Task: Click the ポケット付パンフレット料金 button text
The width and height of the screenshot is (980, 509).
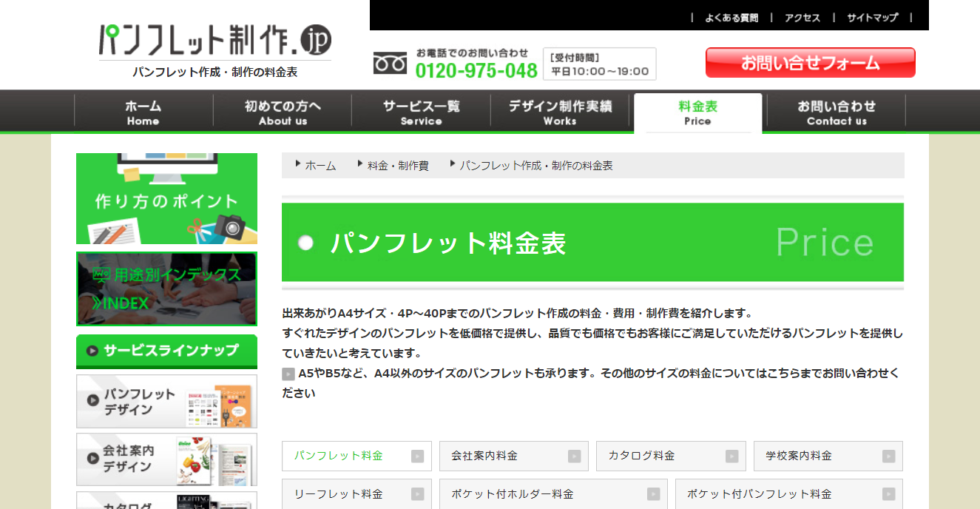Action: pyautogui.click(x=760, y=493)
